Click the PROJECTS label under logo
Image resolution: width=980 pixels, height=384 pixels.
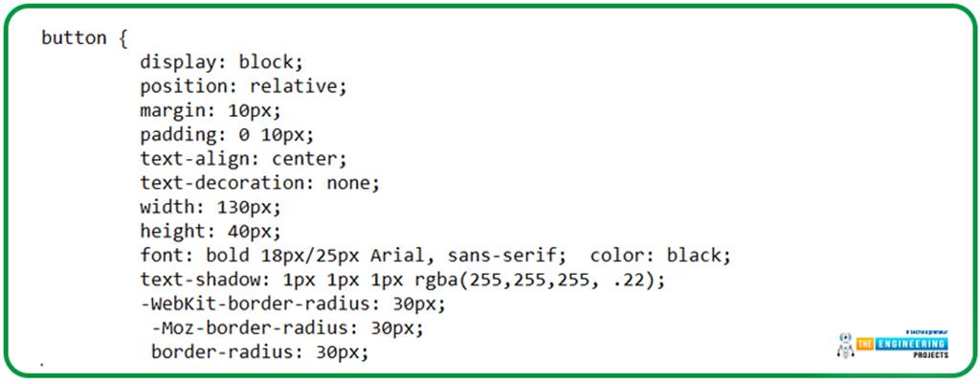(x=928, y=355)
